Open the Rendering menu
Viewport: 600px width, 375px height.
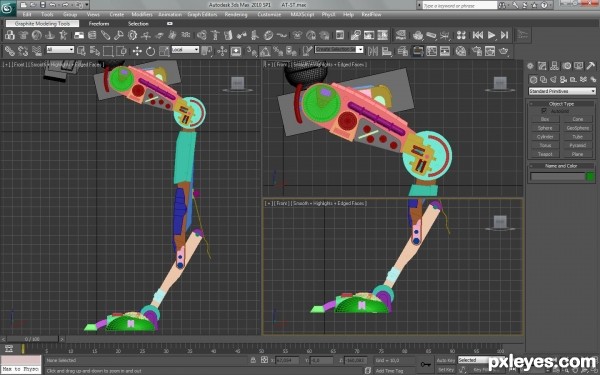[x=236, y=15]
